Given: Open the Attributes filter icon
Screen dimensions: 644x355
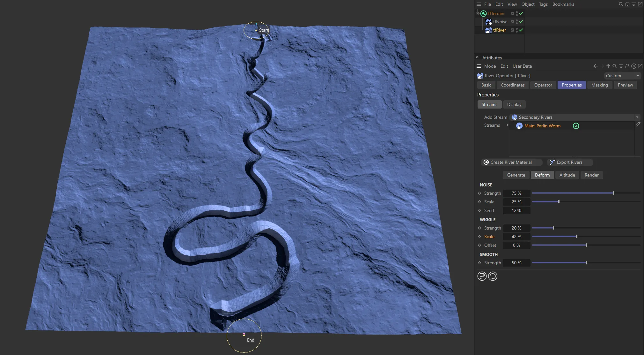Looking at the screenshot, I should 621,66.
